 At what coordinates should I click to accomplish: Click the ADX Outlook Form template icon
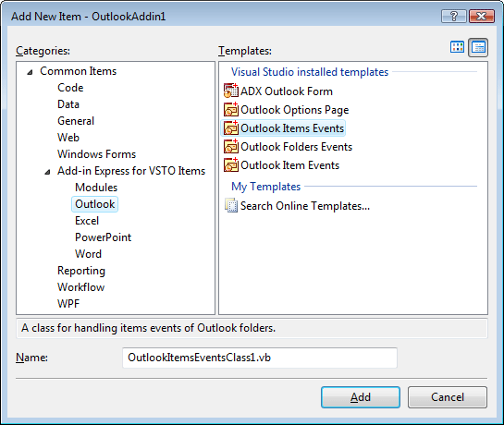tap(231, 91)
